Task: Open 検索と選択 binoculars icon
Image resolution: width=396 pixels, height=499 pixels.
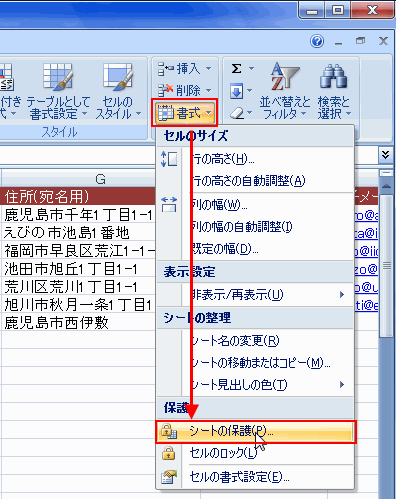Action: 334,76
